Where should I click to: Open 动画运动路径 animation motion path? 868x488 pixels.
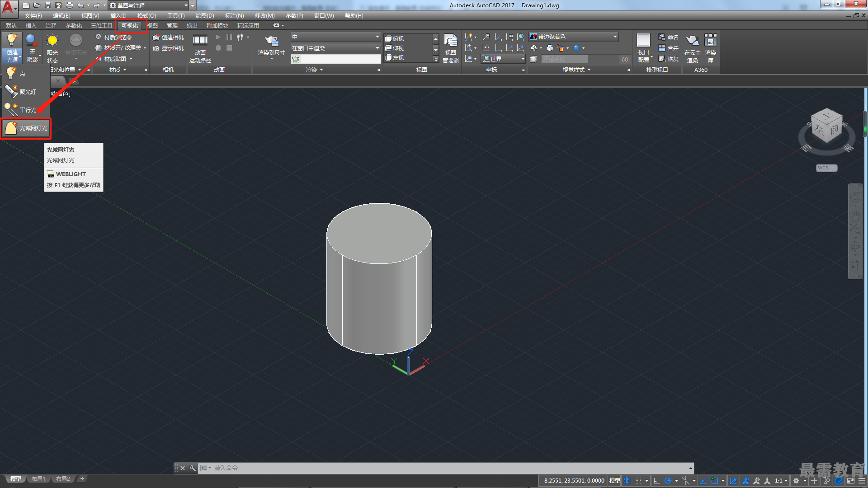[x=200, y=48]
